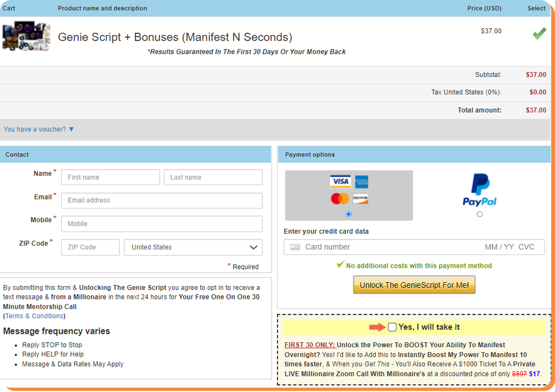The image size is (555, 392).
Task: Click 'No additional costs with this payment method' text
Action: point(418,266)
